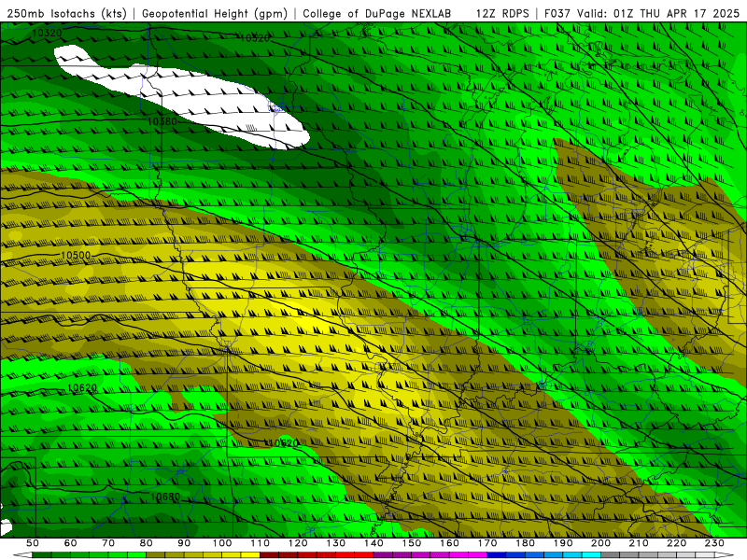This screenshot has height=560, width=747.
Task: Click the 110 label on the color scale
Action: click(x=261, y=543)
